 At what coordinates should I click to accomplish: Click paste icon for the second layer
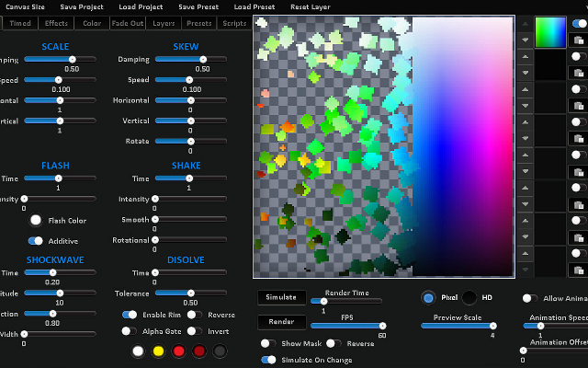pyautogui.click(x=579, y=73)
